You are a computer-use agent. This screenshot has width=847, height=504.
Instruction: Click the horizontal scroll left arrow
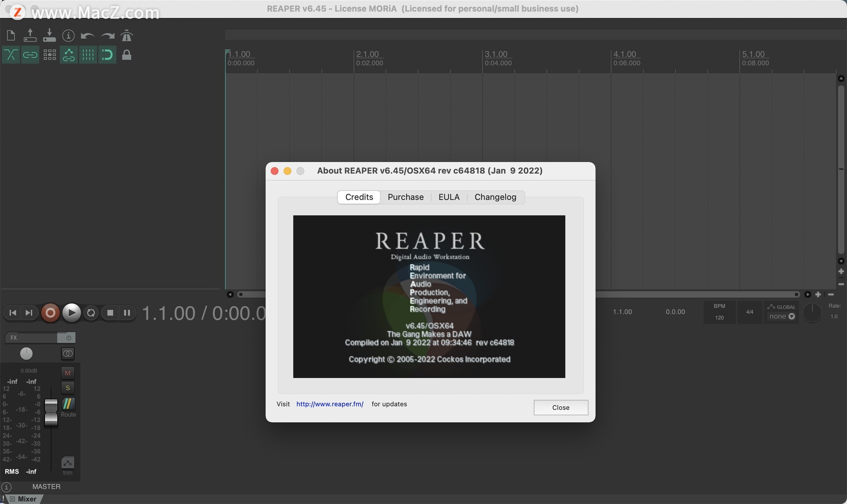coord(230,294)
